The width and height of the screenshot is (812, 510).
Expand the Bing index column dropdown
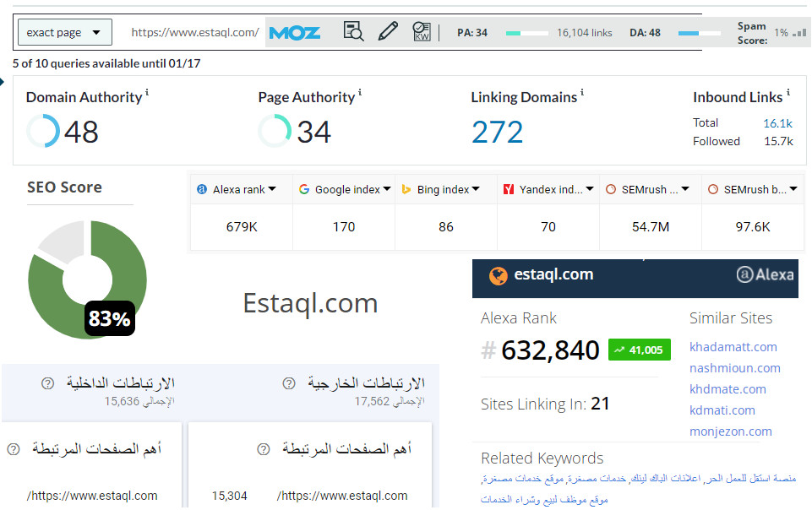tap(476, 189)
